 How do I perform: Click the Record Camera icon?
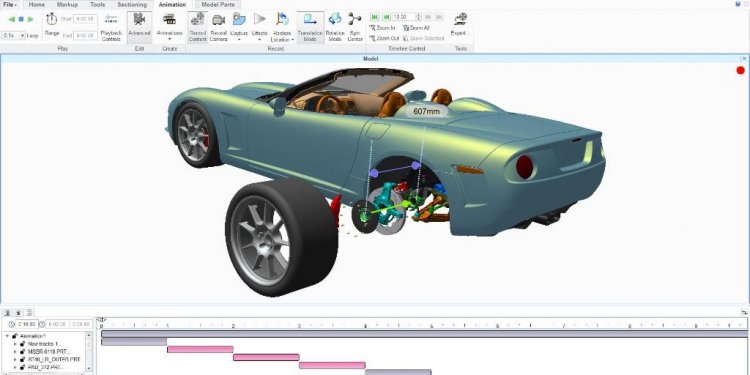click(x=218, y=20)
